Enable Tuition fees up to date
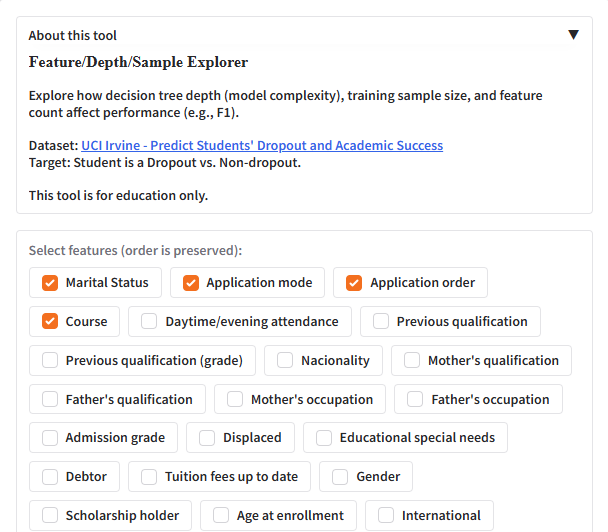Image resolution: width=608 pixels, height=532 pixels. [x=150, y=477]
